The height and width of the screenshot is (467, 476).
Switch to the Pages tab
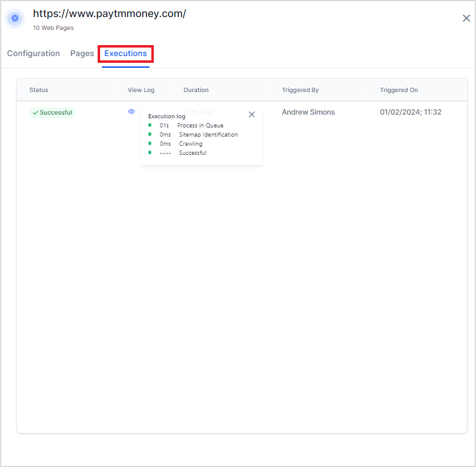click(x=82, y=54)
